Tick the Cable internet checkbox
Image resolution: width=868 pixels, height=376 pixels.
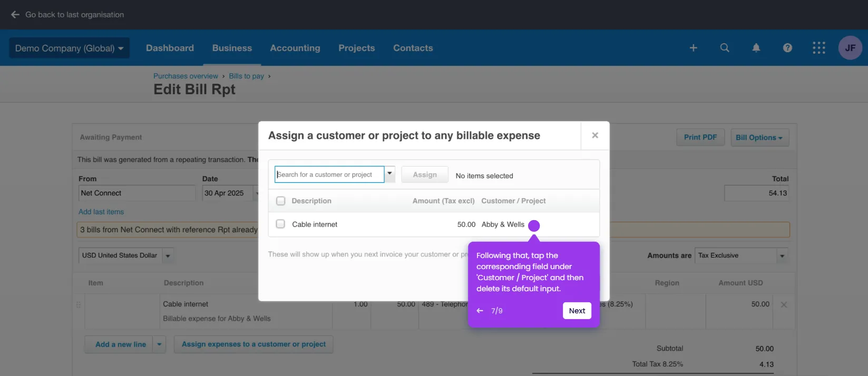pyautogui.click(x=281, y=224)
